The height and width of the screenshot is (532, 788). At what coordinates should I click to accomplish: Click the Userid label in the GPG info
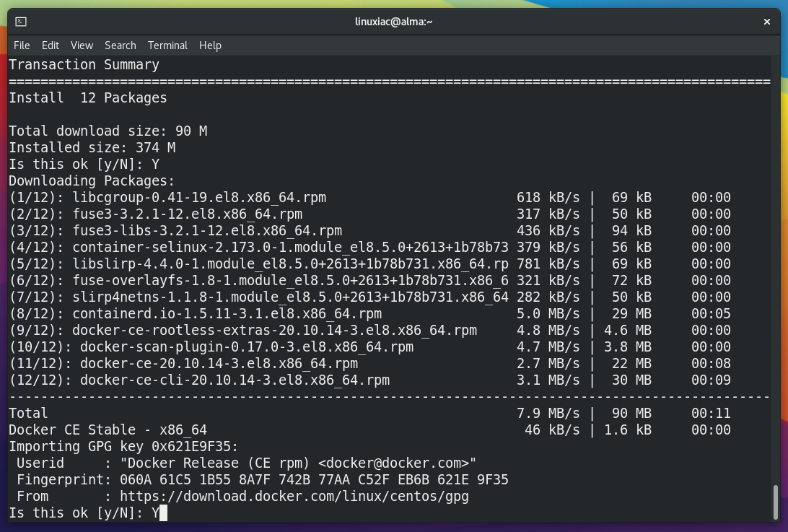pos(40,463)
